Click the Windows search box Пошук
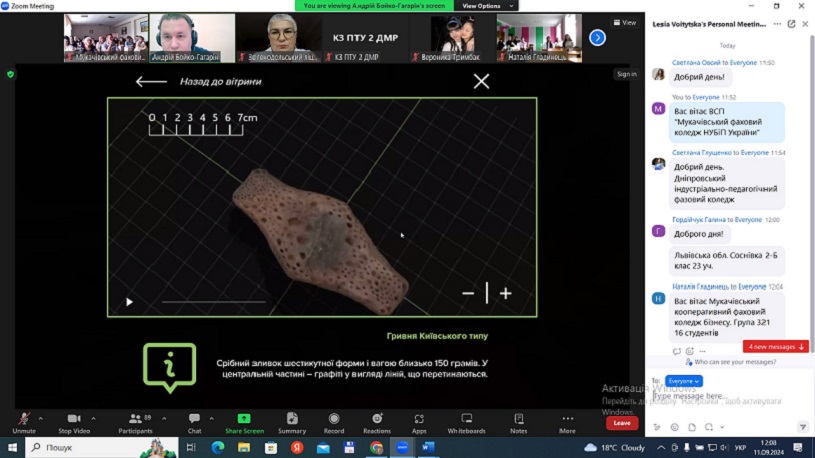 (101, 447)
